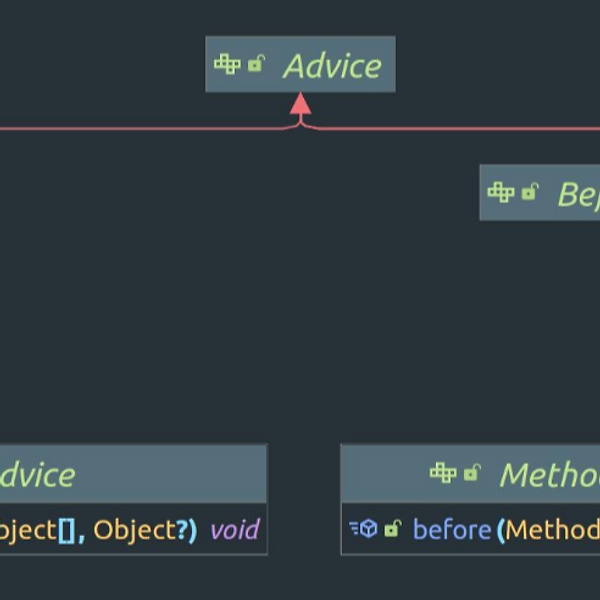The width and height of the screenshot is (600, 600).
Task: Select the Bef... interface node header
Action: (540, 192)
